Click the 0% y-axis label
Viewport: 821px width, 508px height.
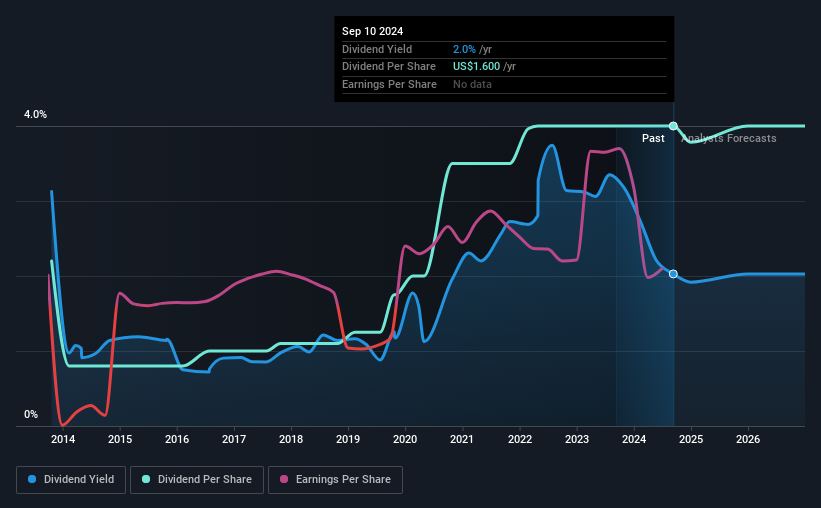point(31,414)
